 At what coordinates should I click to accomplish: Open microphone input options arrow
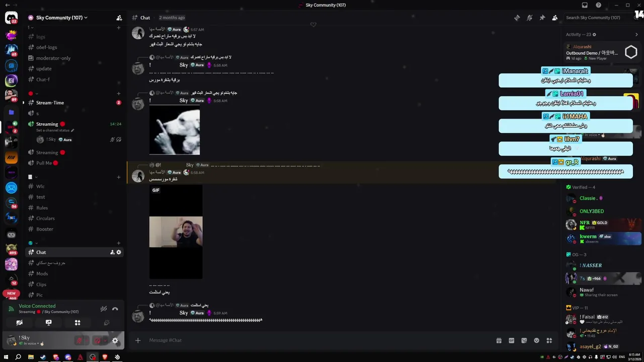click(86, 341)
